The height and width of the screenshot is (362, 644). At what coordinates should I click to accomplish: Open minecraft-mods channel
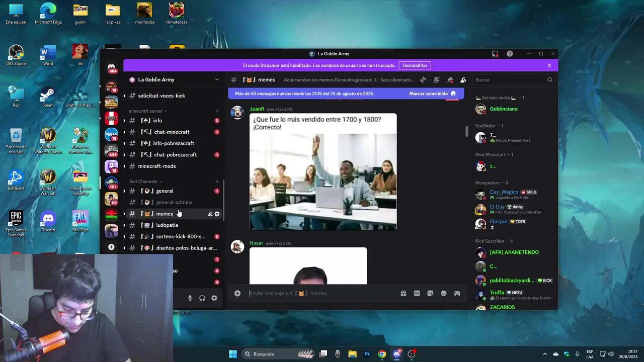tap(174, 166)
